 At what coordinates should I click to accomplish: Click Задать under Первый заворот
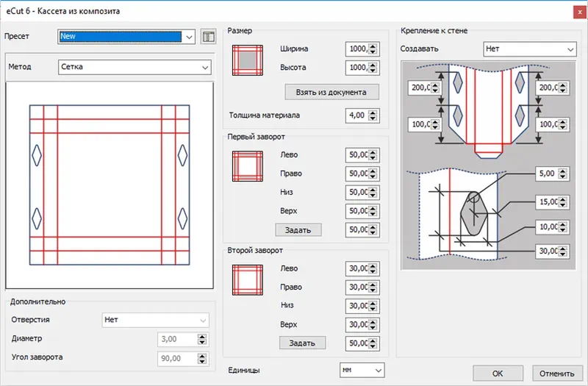point(298,229)
